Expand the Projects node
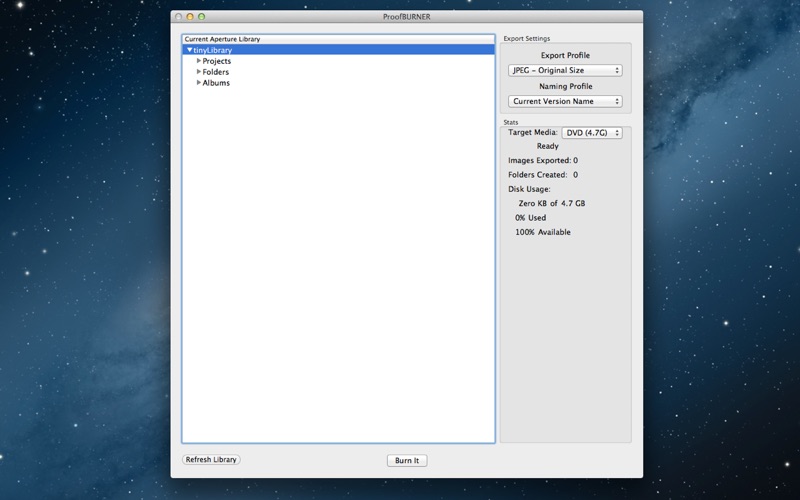Image resolution: width=800 pixels, height=500 pixels. tap(198, 61)
